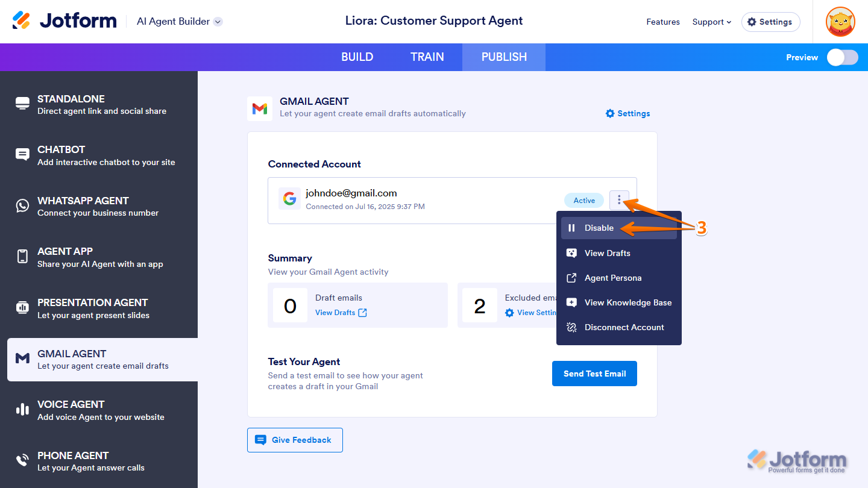
Task: Expand the AI Agent Builder dropdown
Action: (x=218, y=22)
